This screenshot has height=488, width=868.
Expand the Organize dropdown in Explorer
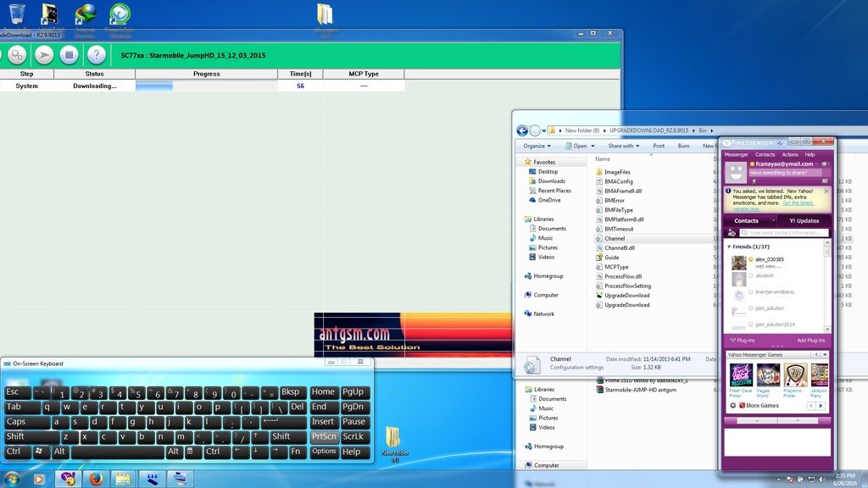pyautogui.click(x=537, y=146)
